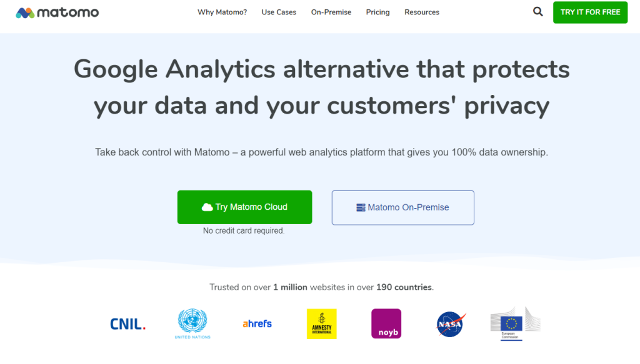The width and height of the screenshot is (640, 364).
Task: Click the ahrefs logo
Action: (x=257, y=323)
